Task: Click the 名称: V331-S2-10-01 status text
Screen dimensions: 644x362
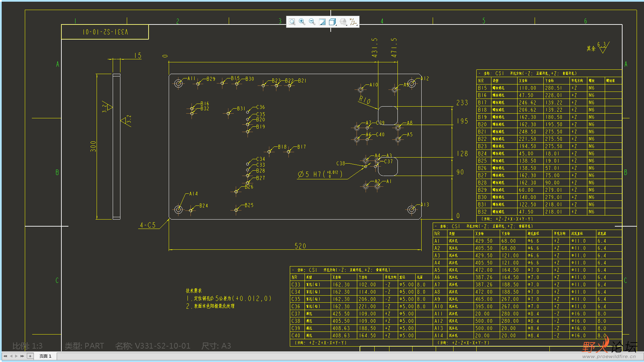Action: pyautogui.click(x=153, y=346)
